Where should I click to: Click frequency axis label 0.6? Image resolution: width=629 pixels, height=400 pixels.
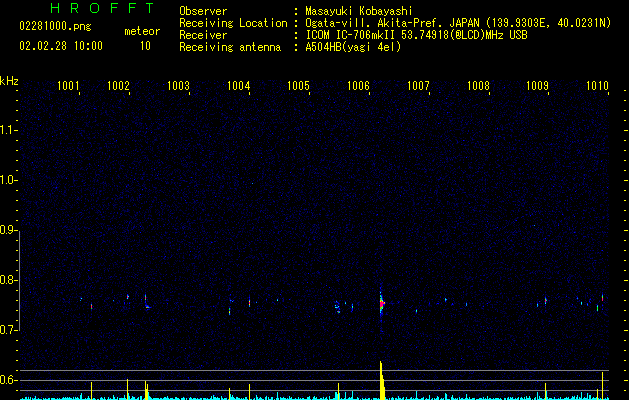(x=8, y=380)
